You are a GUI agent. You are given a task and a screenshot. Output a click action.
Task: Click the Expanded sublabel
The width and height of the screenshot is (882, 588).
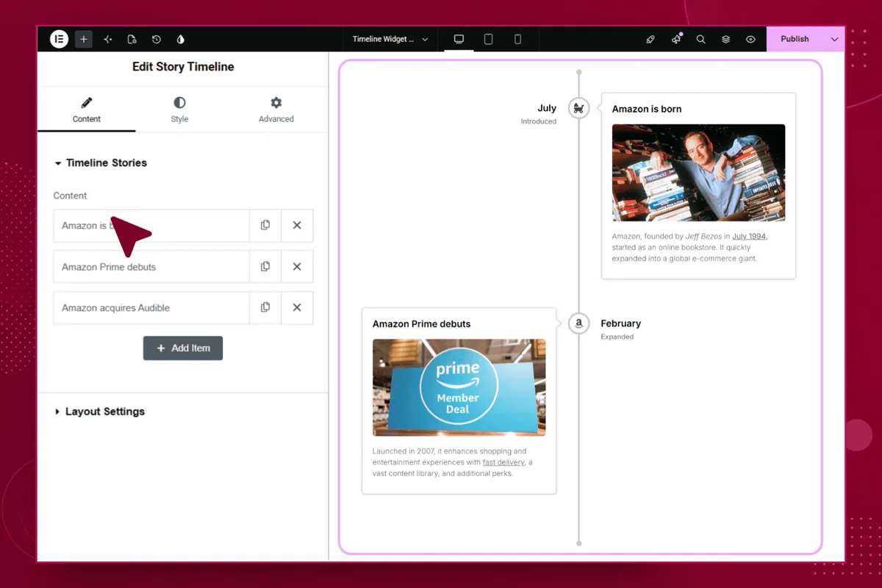617,337
